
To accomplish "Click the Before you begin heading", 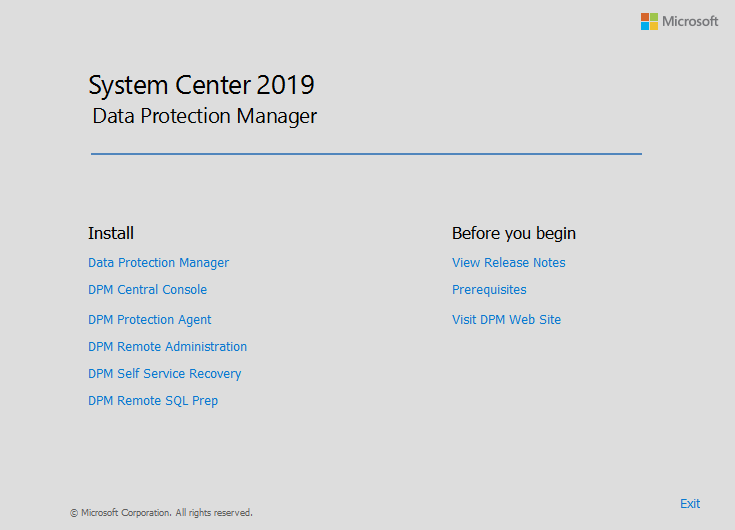I will 514,234.
